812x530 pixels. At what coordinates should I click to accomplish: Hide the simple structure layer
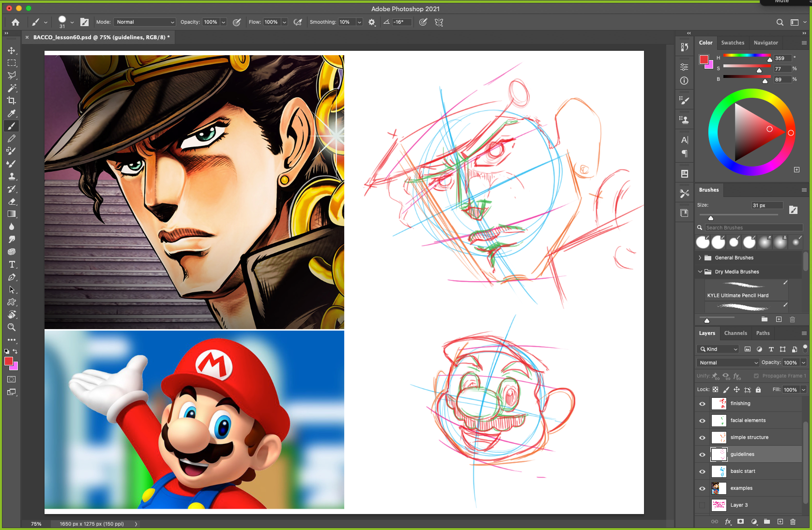(x=702, y=438)
